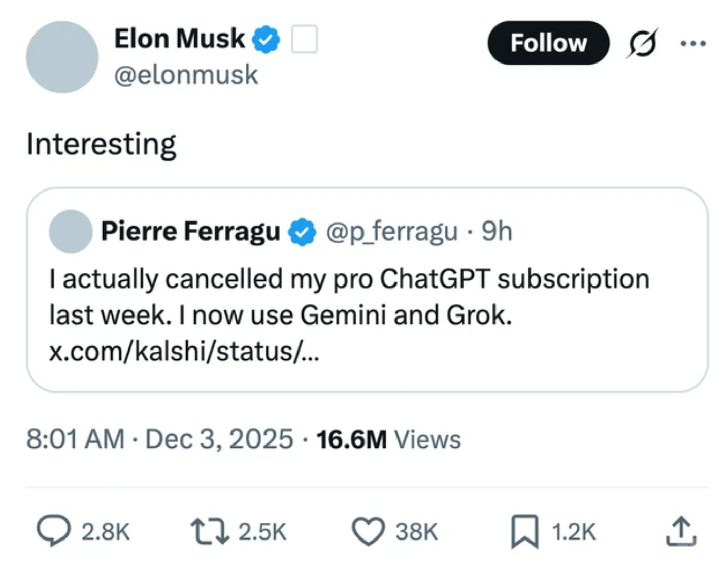
Task: Click the @elonmusk handle
Action: tap(186, 75)
